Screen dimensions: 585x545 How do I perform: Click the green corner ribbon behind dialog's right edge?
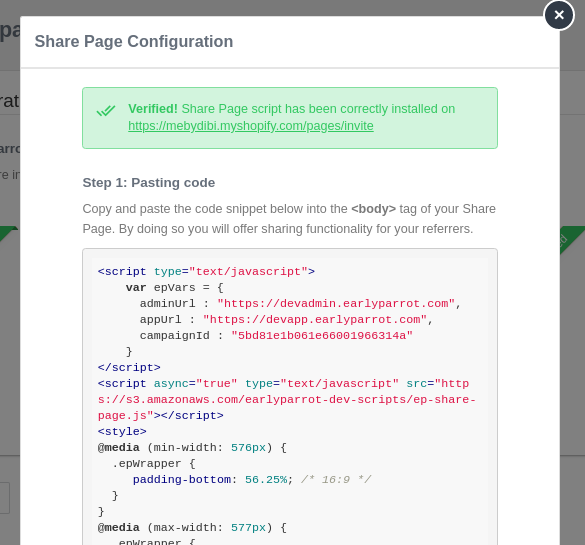pos(572,239)
